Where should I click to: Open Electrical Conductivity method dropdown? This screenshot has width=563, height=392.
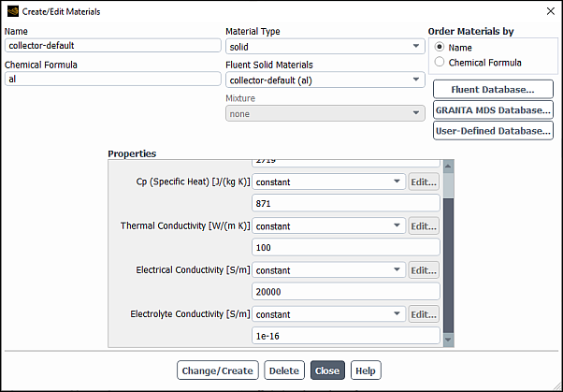[327, 270]
